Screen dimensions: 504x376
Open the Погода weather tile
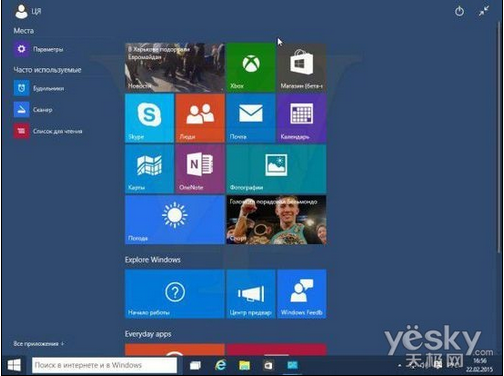point(175,220)
